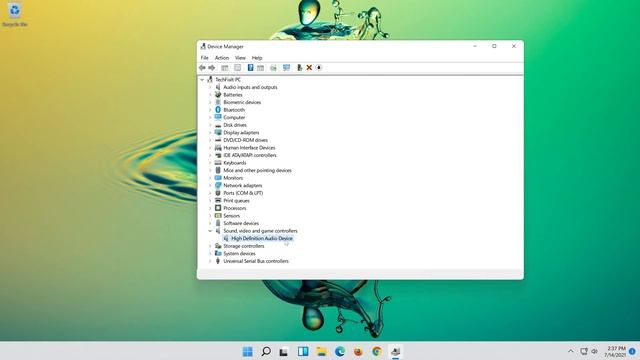Image resolution: width=640 pixels, height=360 pixels.
Task: Click the Bluetooth category icon
Action: (x=218, y=110)
